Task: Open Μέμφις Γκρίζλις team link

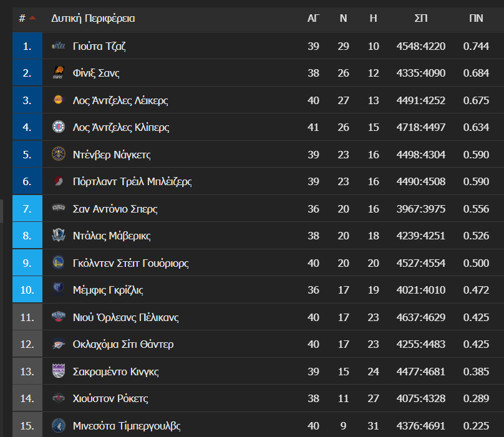Action: coord(108,290)
